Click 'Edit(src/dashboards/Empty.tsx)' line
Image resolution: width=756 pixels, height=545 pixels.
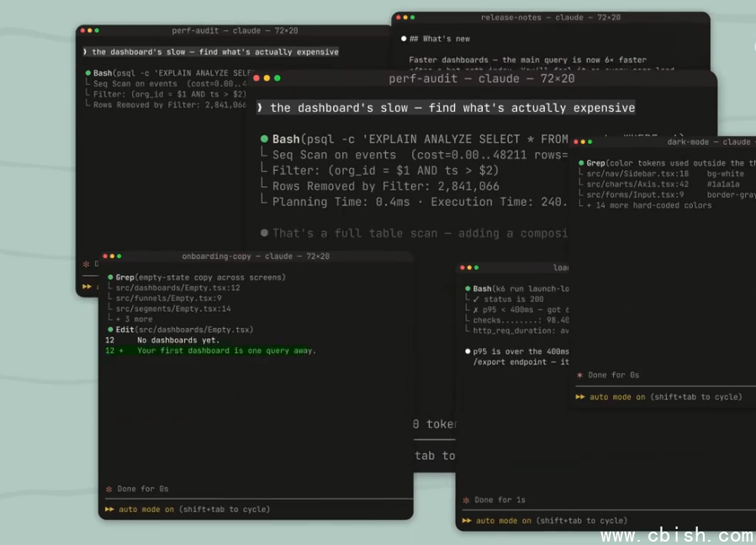pyautogui.click(x=184, y=330)
